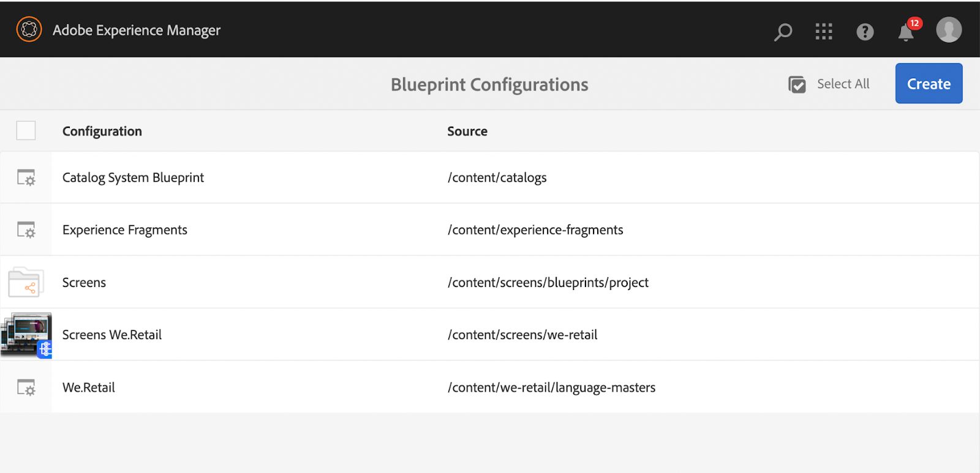Screen dimensions: 980x473
Task: Sort by the Source column header
Action: [x=467, y=131]
